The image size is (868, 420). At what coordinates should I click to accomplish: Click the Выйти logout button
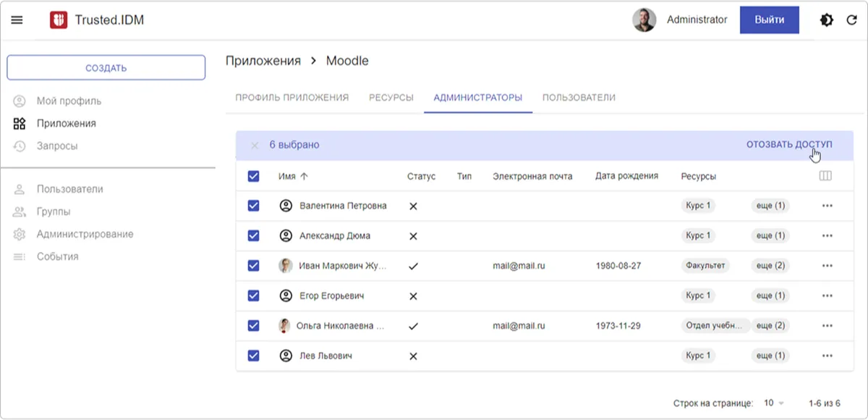(x=770, y=20)
